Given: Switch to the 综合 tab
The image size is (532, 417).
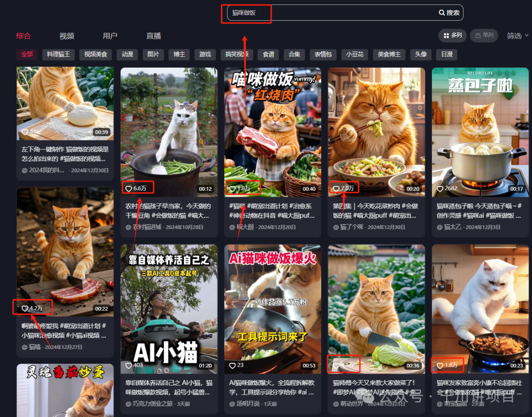Looking at the screenshot, I should pyautogui.click(x=24, y=35).
